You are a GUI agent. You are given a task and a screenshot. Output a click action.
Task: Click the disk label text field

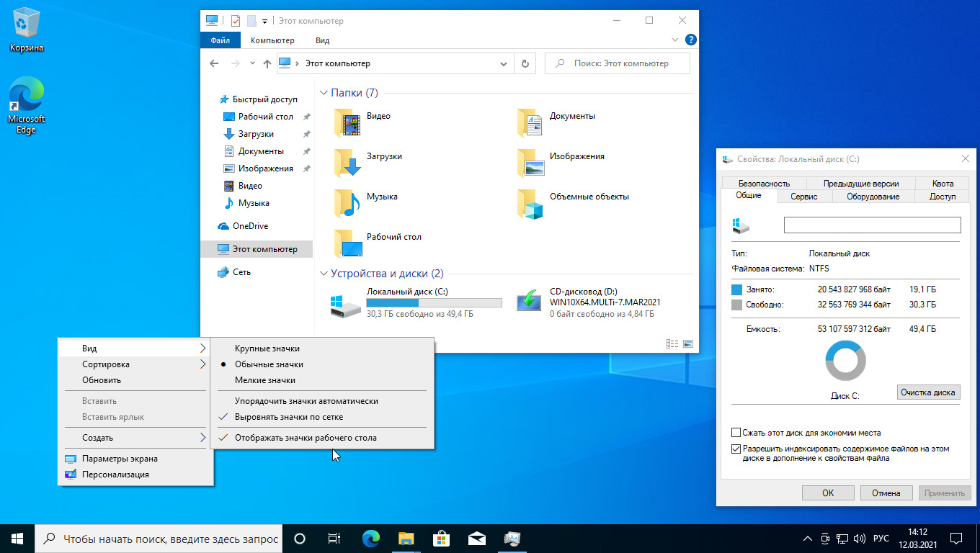pos(872,225)
